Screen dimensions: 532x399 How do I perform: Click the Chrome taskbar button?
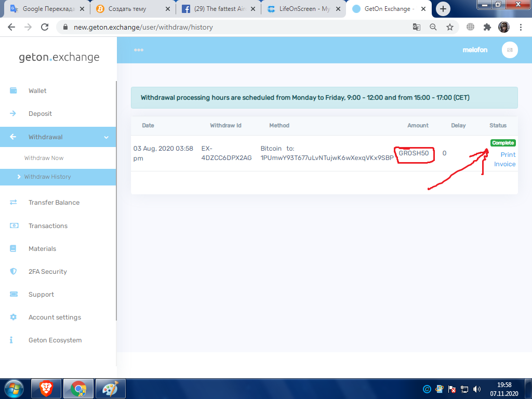click(x=79, y=389)
